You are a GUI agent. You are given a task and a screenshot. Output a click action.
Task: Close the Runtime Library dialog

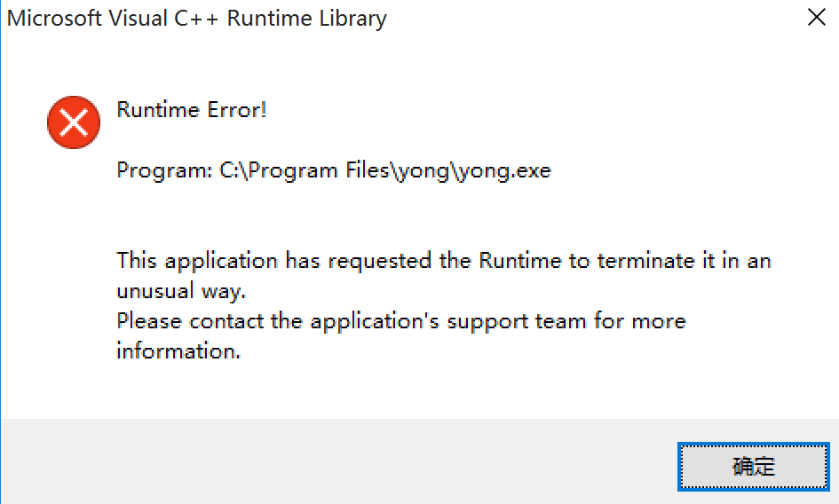tap(817, 17)
